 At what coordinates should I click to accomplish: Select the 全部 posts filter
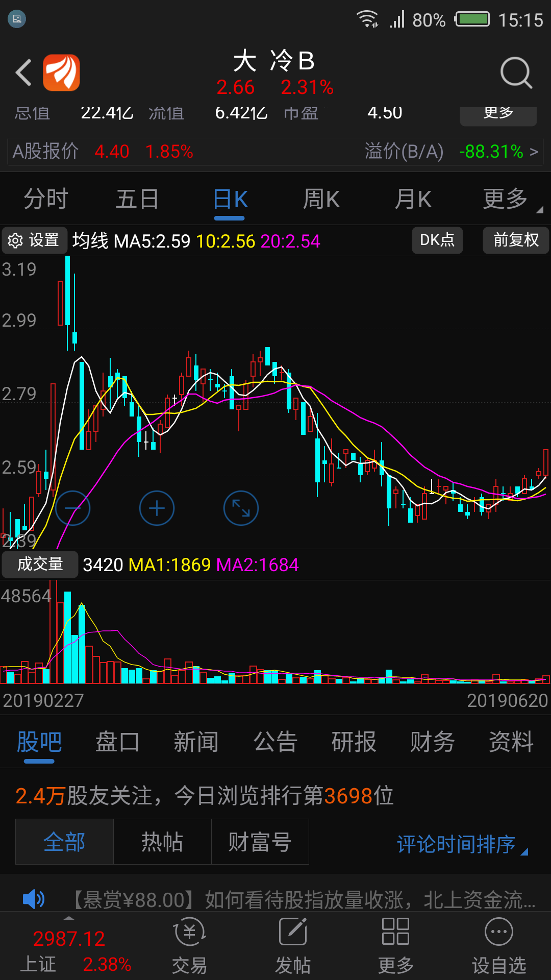point(64,842)
